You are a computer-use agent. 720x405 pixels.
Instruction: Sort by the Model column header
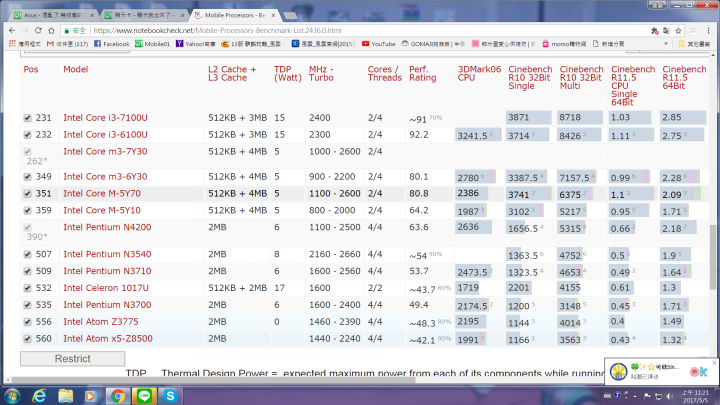(76, 69)
